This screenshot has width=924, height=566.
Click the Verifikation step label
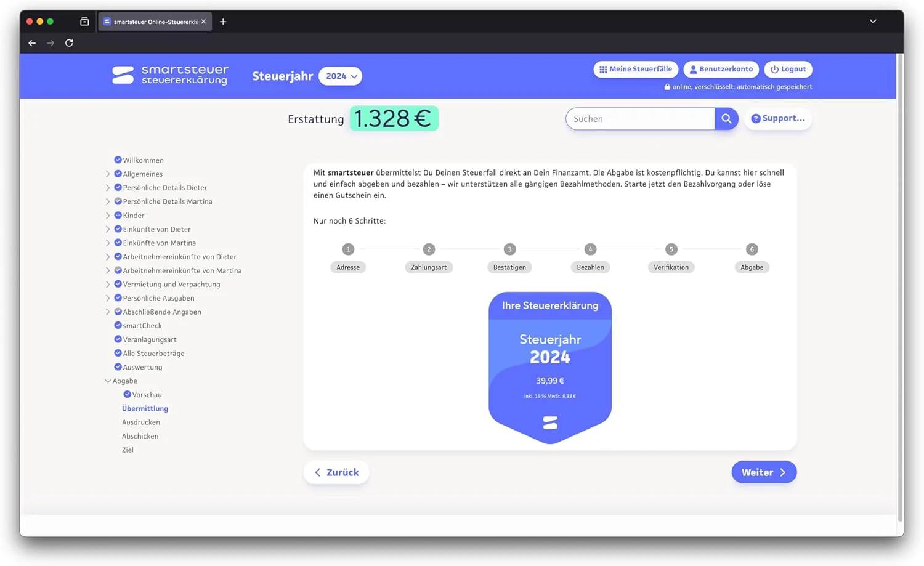click(x=671, y=267)
